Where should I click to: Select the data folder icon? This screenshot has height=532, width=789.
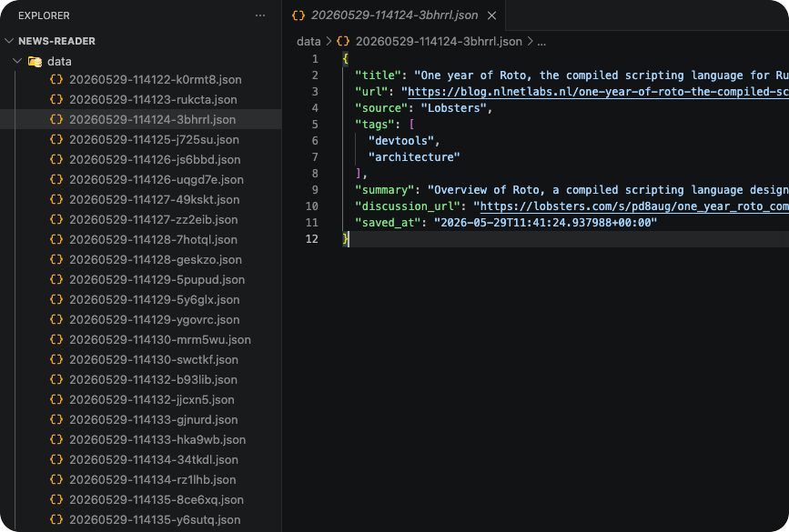(35, 61)
